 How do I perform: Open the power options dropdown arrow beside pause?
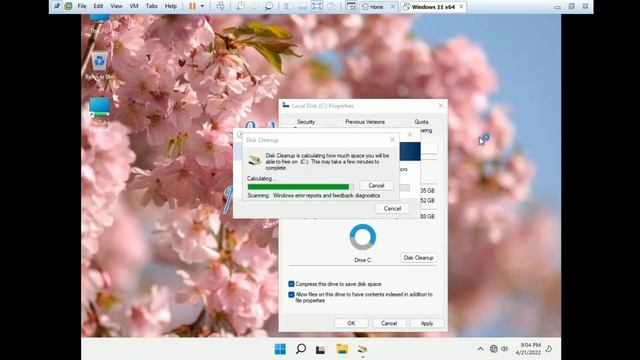(x=202, y=6)
